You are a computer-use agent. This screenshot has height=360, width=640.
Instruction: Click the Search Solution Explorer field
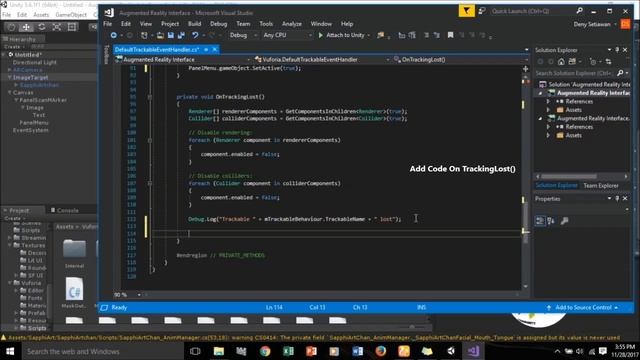pyautogui.click(x=576, y=73)
